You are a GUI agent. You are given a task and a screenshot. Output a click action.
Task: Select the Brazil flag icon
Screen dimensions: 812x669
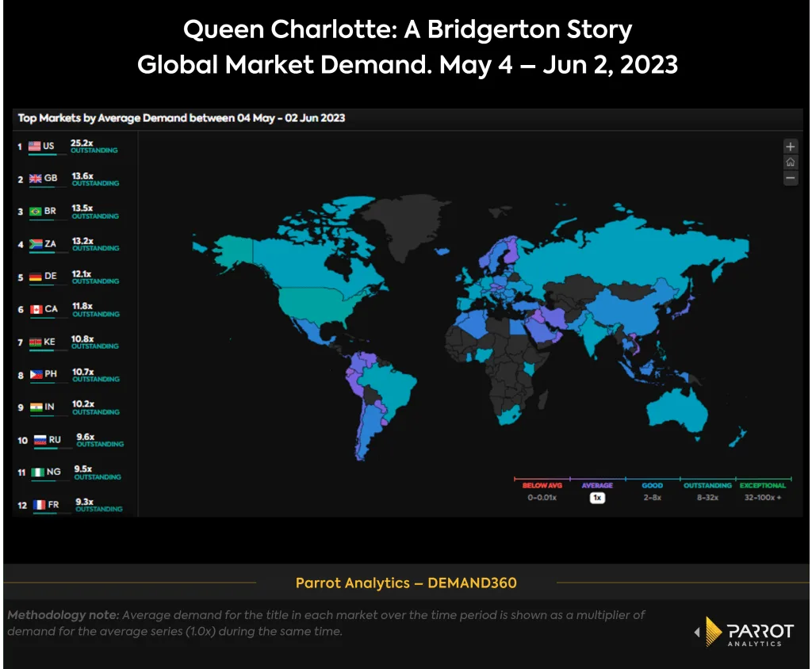pyautogui.click(x=36, y=212)
